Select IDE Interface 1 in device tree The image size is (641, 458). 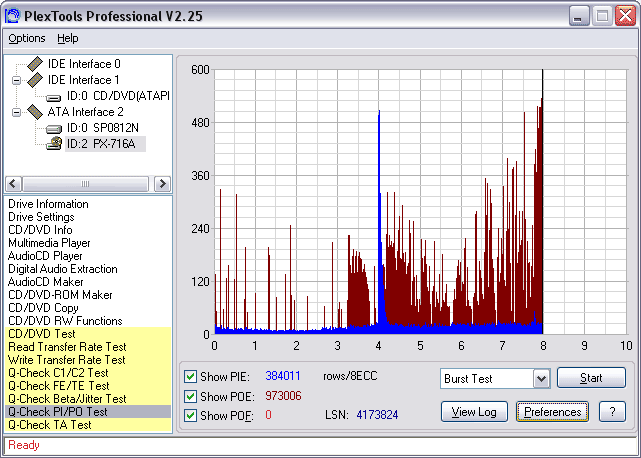(x=83, y=80)
